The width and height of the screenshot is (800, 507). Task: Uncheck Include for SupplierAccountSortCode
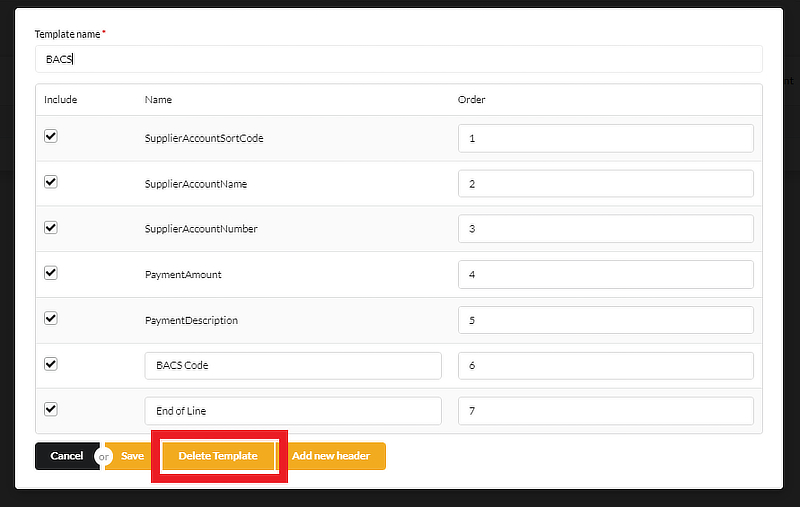click(x=51, y=136)
